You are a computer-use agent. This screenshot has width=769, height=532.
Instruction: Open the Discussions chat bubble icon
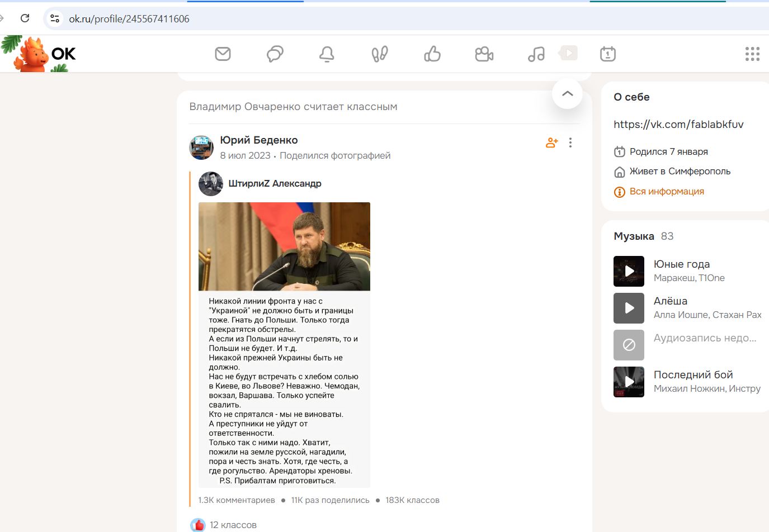point(275,54)
